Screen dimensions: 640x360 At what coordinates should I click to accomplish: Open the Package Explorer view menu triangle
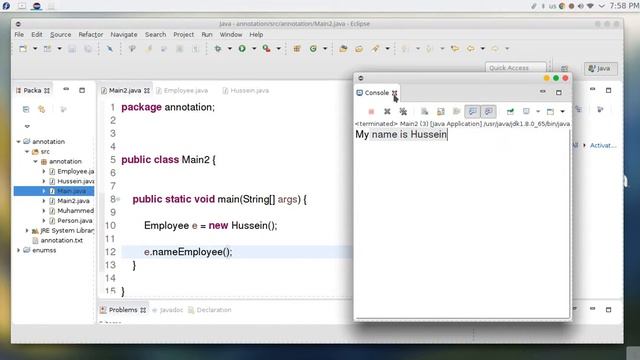[27, 127]
